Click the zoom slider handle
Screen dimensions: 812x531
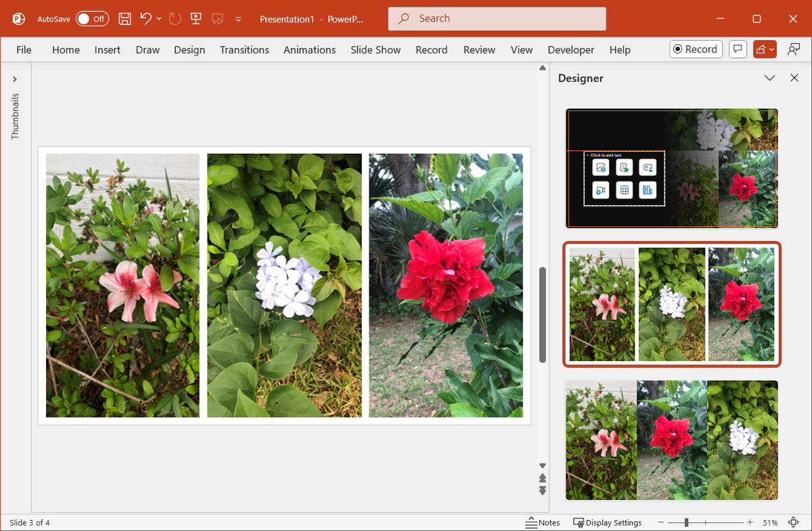point(686,523)
